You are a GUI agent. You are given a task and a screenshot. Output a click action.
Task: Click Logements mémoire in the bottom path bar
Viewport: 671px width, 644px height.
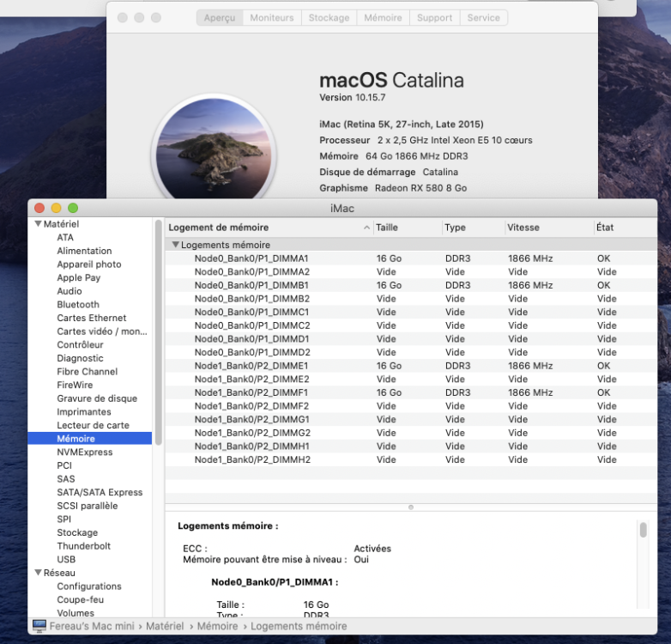[299, 626]
